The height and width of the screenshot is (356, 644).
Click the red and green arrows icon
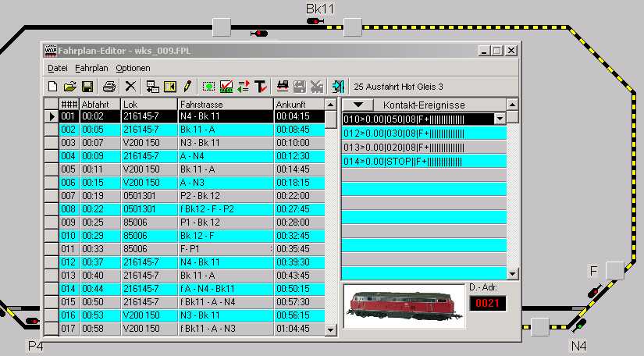[244, 86]
